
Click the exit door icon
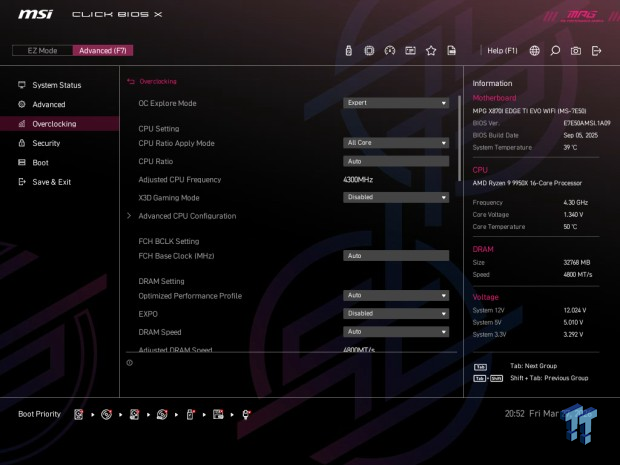pyautogui.click(x=596, y=51)
